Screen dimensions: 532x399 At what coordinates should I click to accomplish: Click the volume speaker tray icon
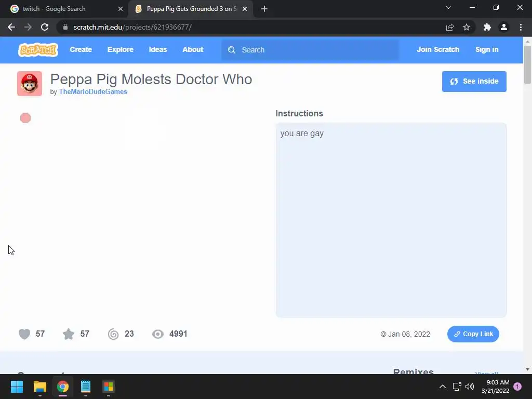pos(470,387)
